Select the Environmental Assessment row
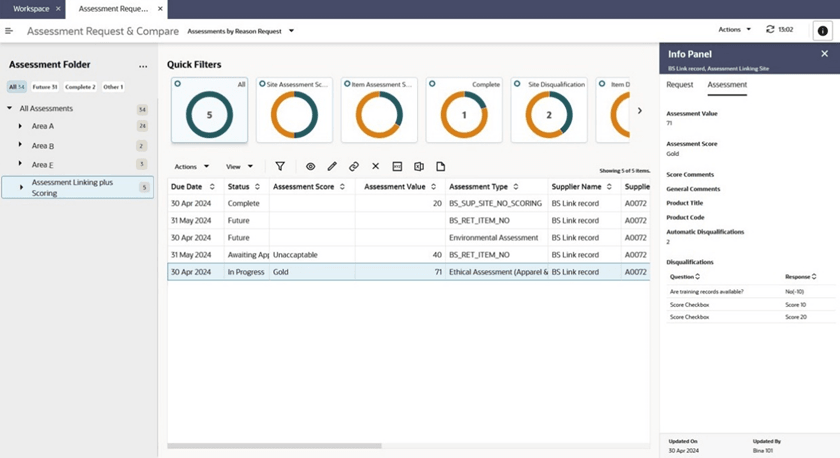 coord(408,238)
